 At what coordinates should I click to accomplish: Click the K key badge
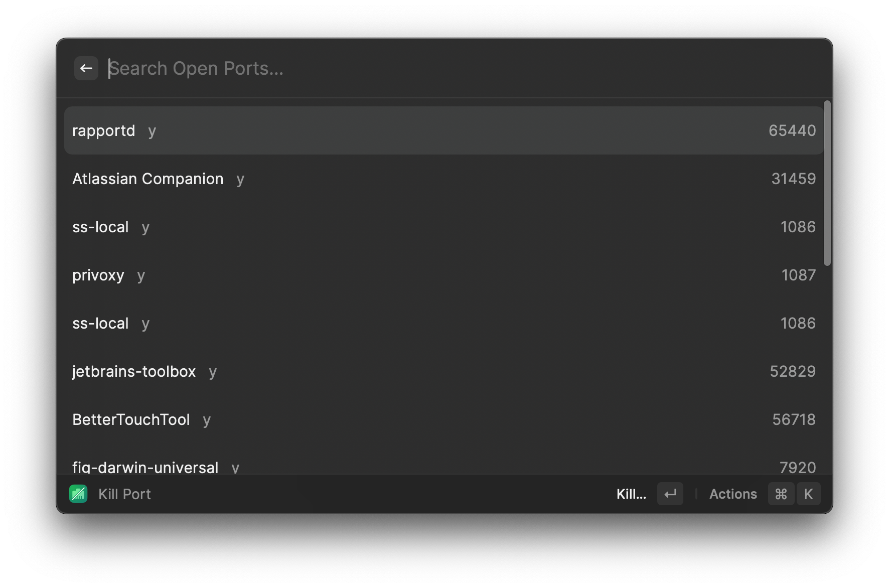pyautogui.click(x=808, y=494)
